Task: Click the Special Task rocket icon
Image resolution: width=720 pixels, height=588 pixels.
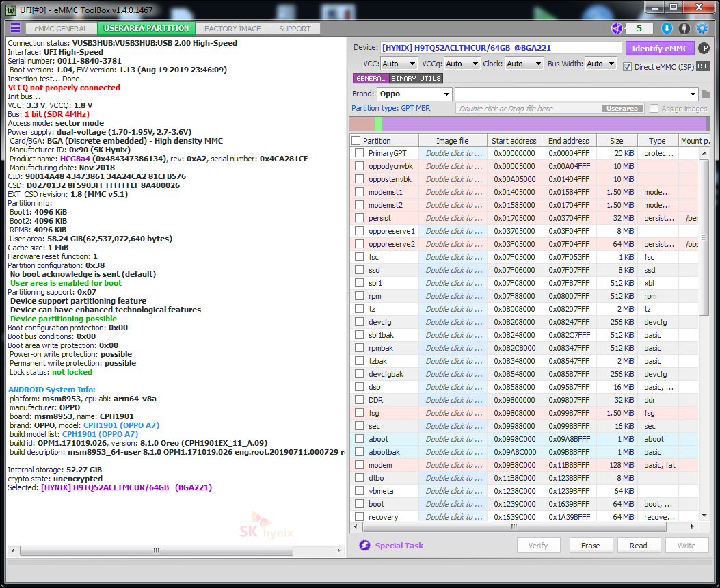Action: point(364,546)
